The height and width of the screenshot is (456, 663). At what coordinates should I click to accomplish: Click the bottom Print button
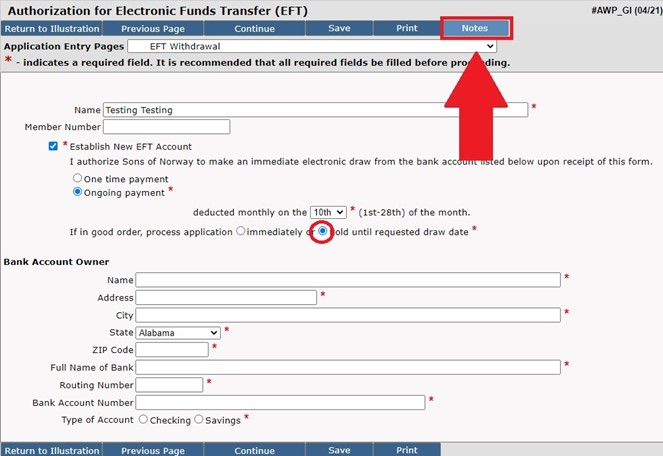click(406, 450)
